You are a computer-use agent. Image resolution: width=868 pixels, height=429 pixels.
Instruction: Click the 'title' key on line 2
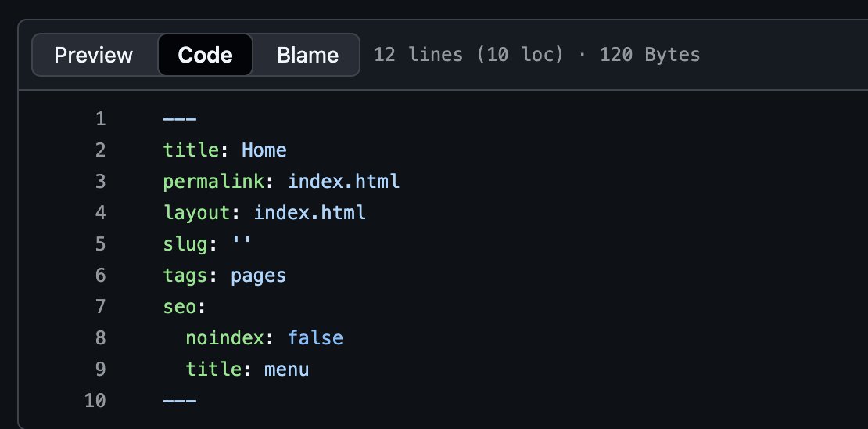(x=191, y=150)
